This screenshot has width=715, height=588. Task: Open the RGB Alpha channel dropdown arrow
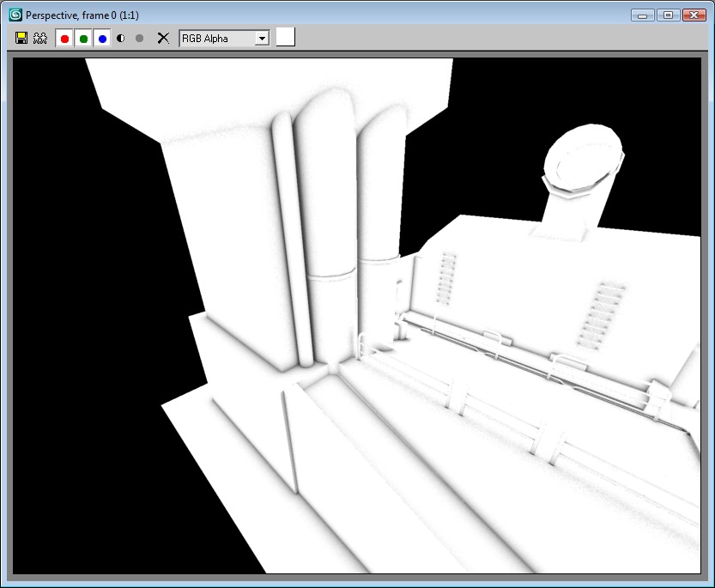263,39
